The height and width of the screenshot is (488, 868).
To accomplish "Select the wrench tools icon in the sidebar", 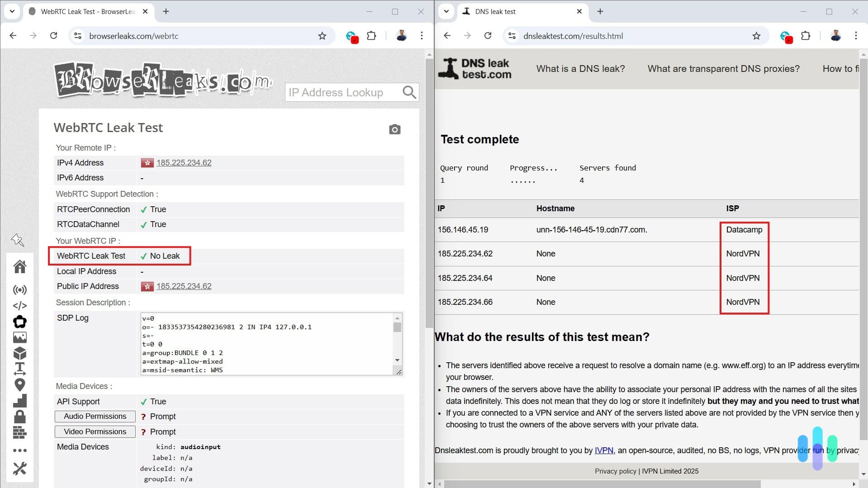I will click(20, 469).
